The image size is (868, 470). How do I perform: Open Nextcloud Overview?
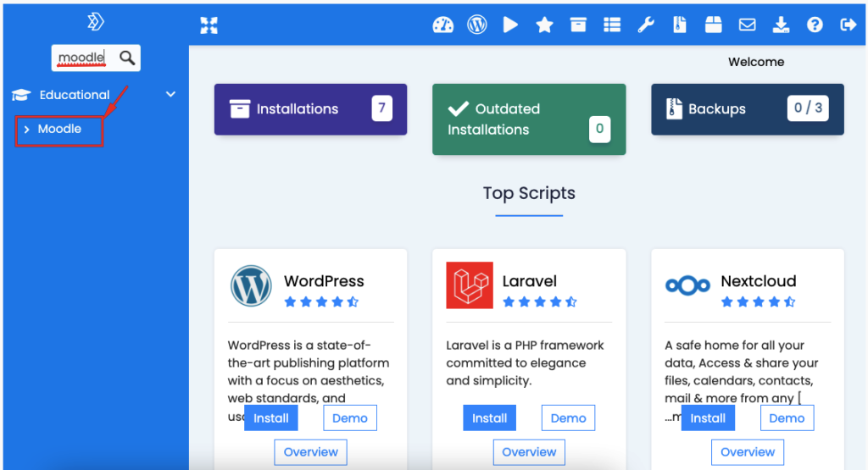[748, 452]
